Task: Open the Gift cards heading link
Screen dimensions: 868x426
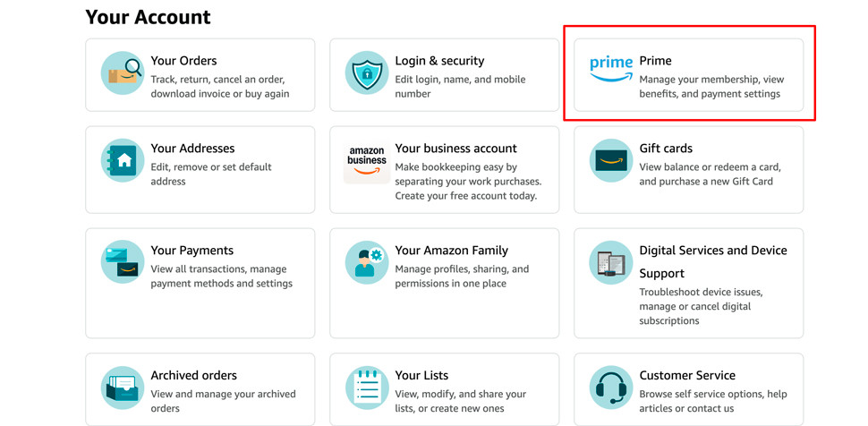Action: pyautogui.click(x=666, y=149)
